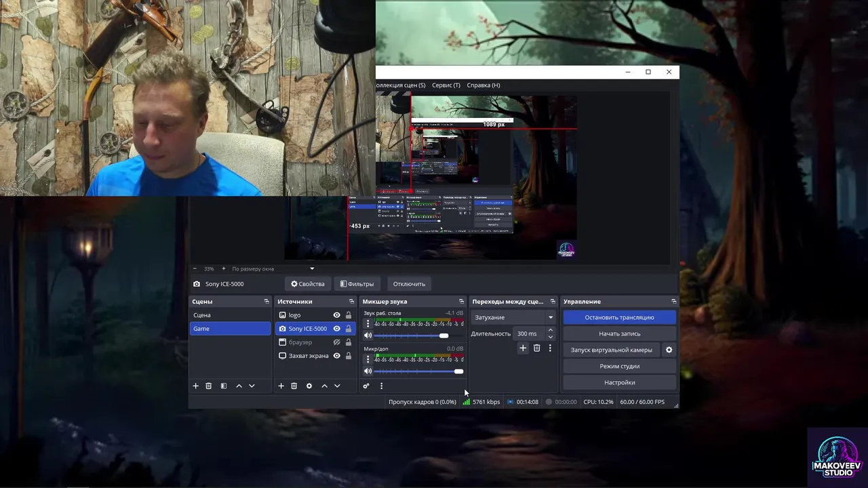868x488 pixels.
Task: Undock the Источники panel
Action: [351, 301]
